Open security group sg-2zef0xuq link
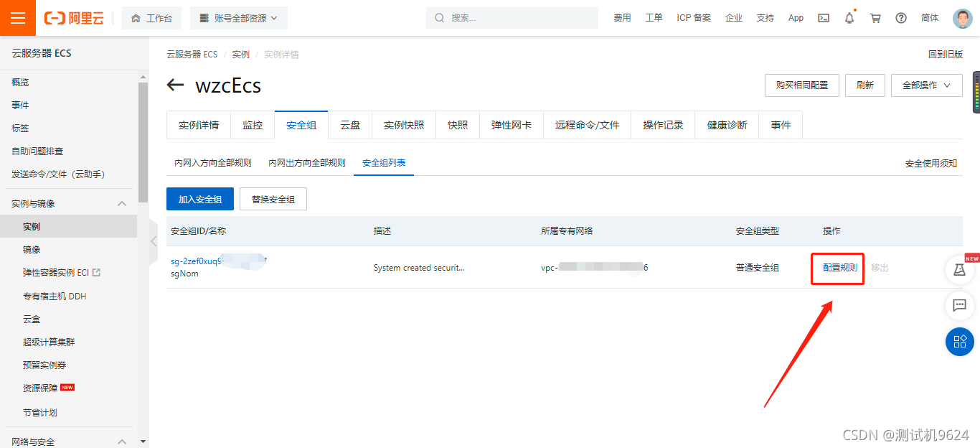The image size is (980, 448). [219, 261]
